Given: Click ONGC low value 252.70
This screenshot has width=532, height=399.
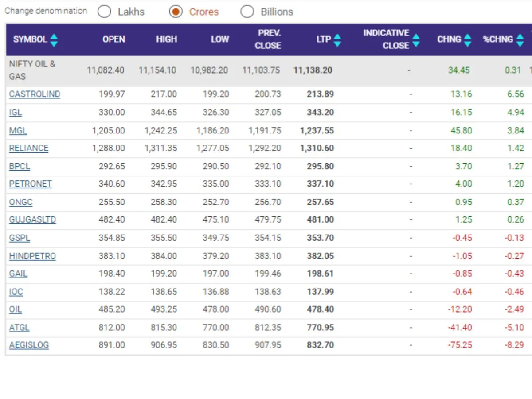Looking at the screenshot, I should point(216,202).
